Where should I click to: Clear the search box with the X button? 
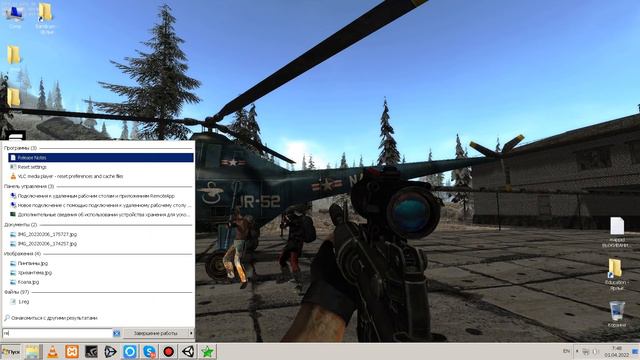(117, 333)
